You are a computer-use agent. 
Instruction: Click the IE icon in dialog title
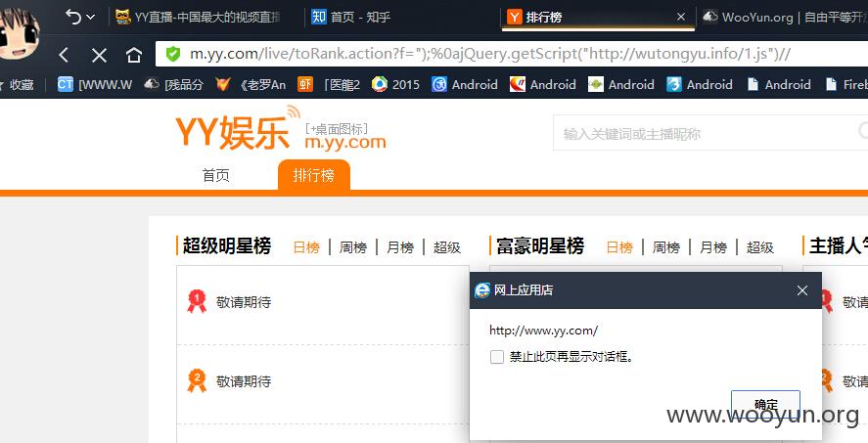pyautogui.click(x=482, y=290)
